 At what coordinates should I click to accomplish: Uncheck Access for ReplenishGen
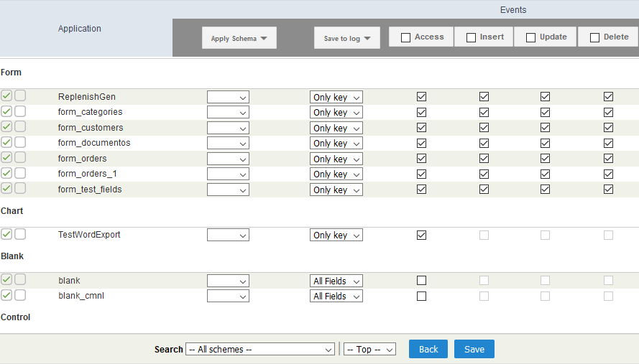pos(421,96)
